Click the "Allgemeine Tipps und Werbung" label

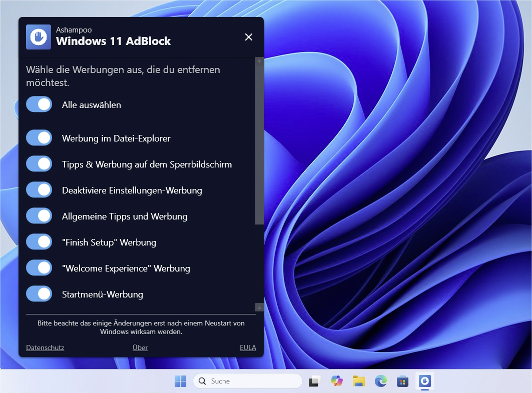point(125,216)
